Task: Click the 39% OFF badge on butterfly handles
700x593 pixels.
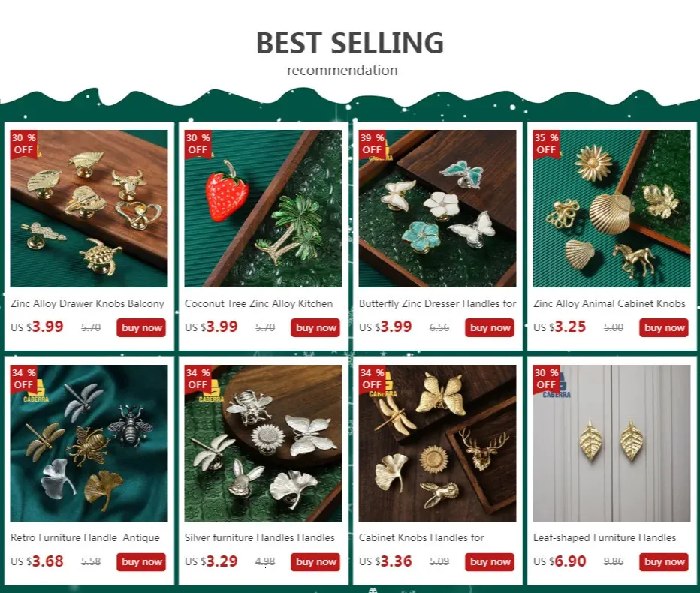Action: pyautogui.click(x=373, y=143)
